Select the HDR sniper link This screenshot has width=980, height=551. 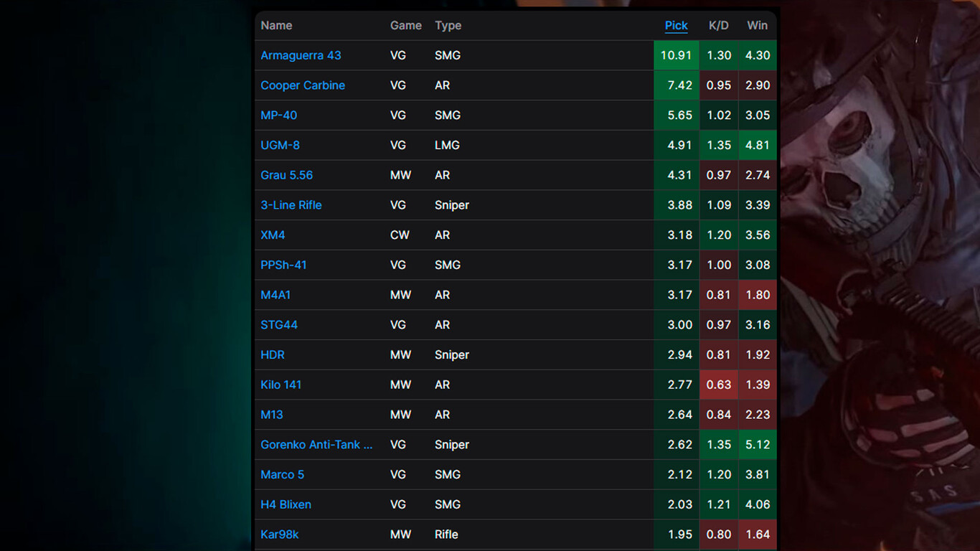click(x=273, y=355)
